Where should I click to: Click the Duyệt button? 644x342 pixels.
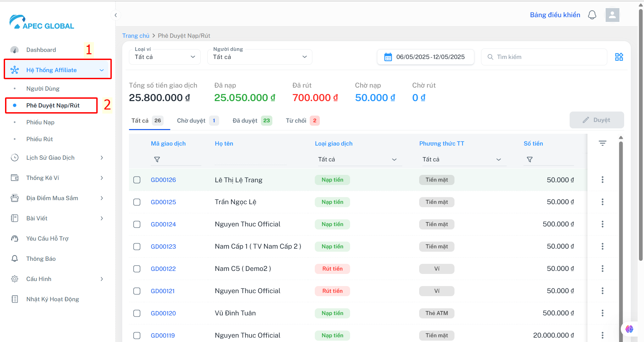click(597, 120)
